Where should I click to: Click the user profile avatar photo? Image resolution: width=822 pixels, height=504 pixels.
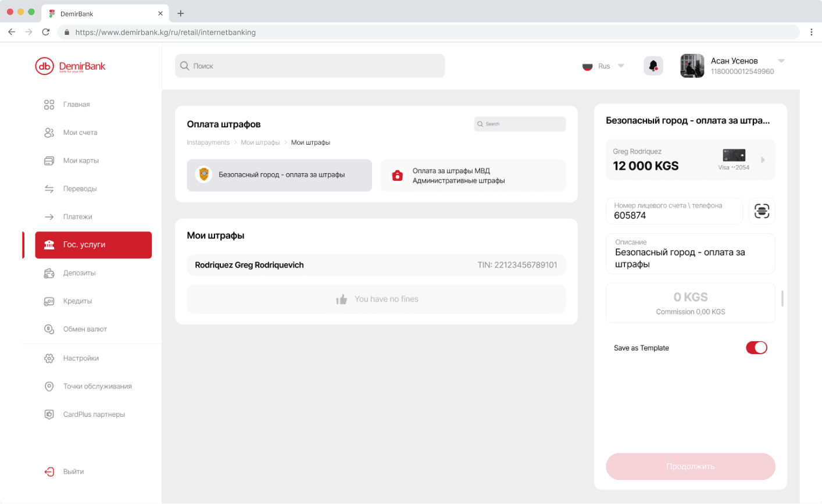[x=692, y=66]
